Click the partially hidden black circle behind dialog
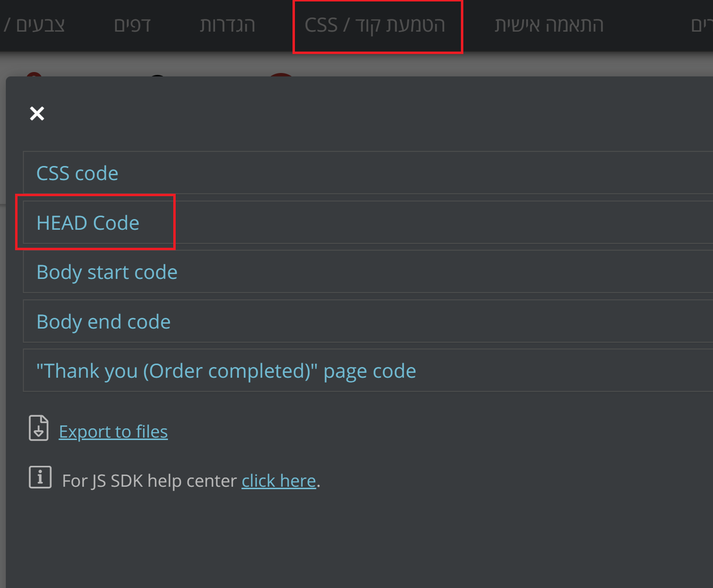This screenshot has width=713, height=588. click(x=157, y=75)
